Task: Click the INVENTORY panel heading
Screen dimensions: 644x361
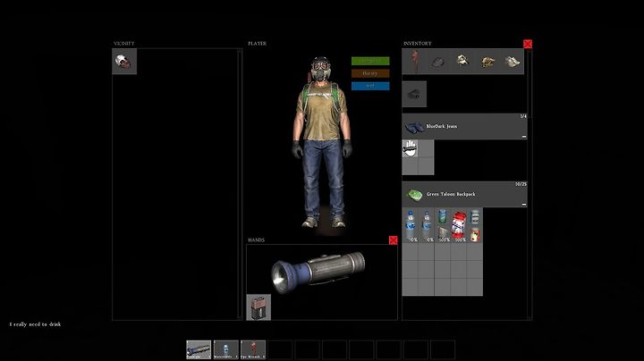Action: pos(418,43)
